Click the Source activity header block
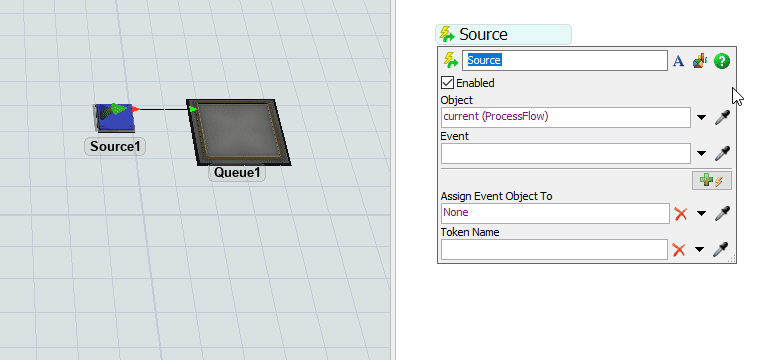Screen dimensions: 780x360 point(503,34)
